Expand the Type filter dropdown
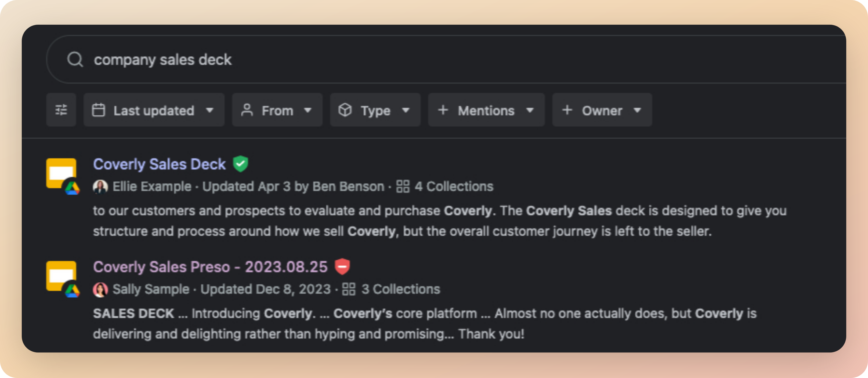This screenshot has width=868, height=378. click(375, 110)
